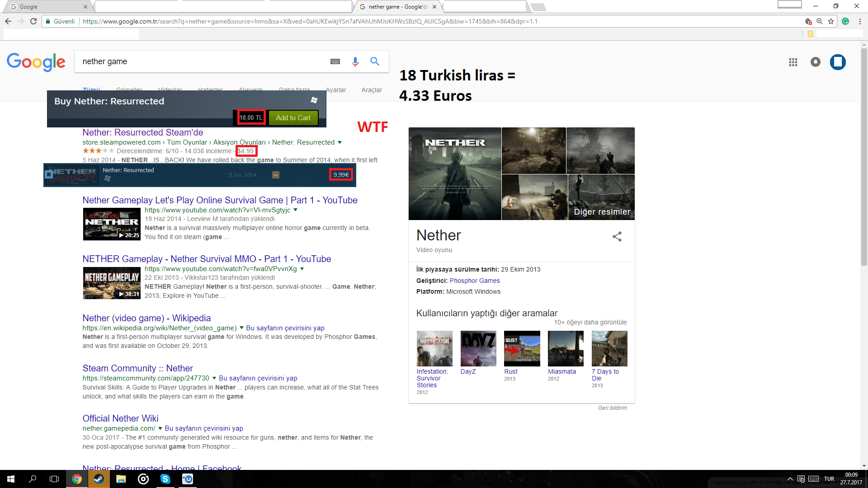Play the 20:25 Let's Play video thumbnail

[x=112, y=224]
